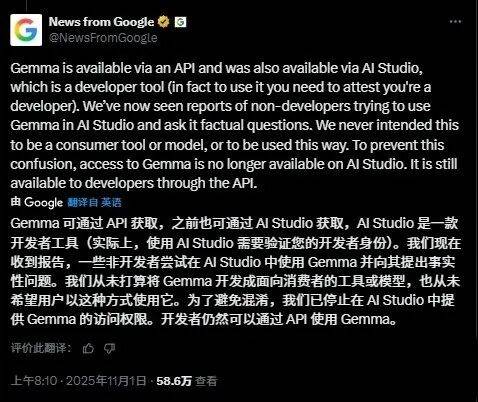Screen dimensions: 478x402
Task: Open the Google profile avatar
Action: tap(26, 30)
